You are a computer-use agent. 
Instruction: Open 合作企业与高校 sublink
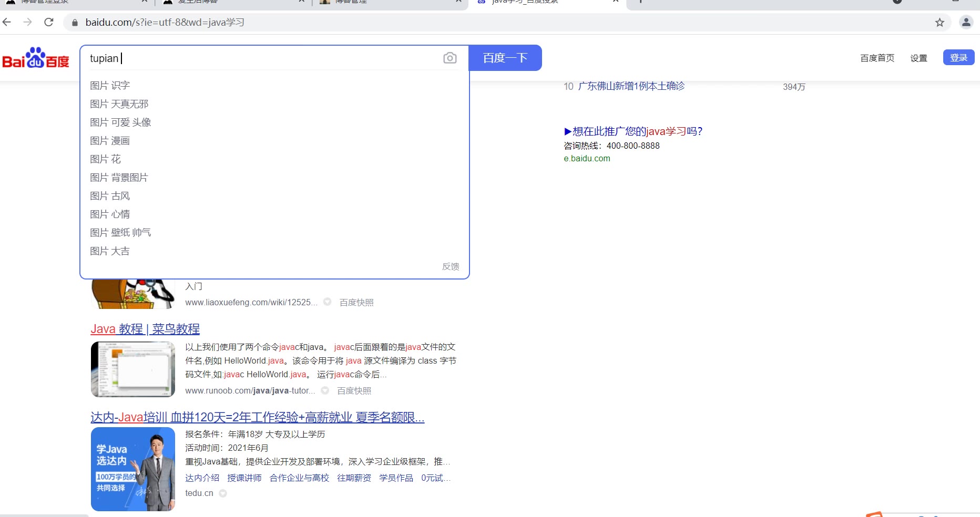point(299,478)
